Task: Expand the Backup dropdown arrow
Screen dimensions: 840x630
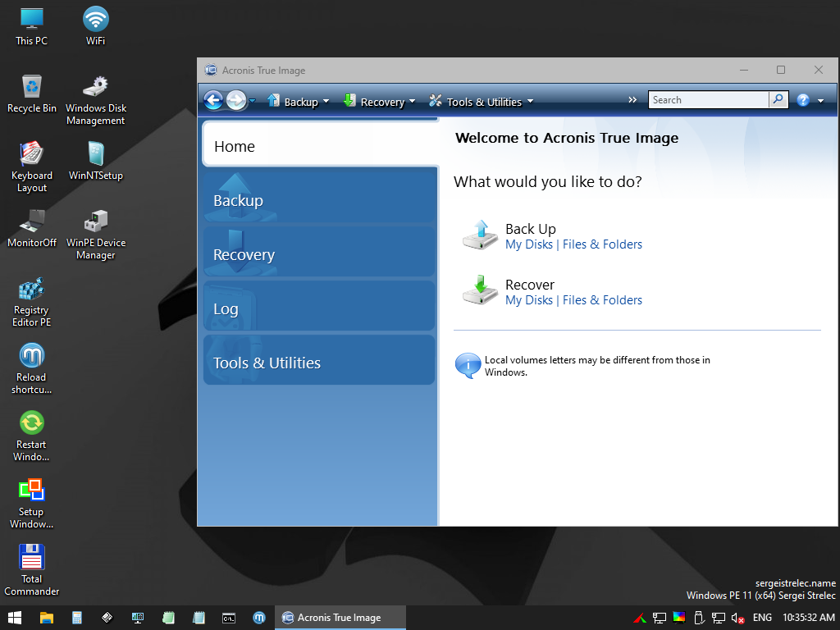Action: coord(326,101)
